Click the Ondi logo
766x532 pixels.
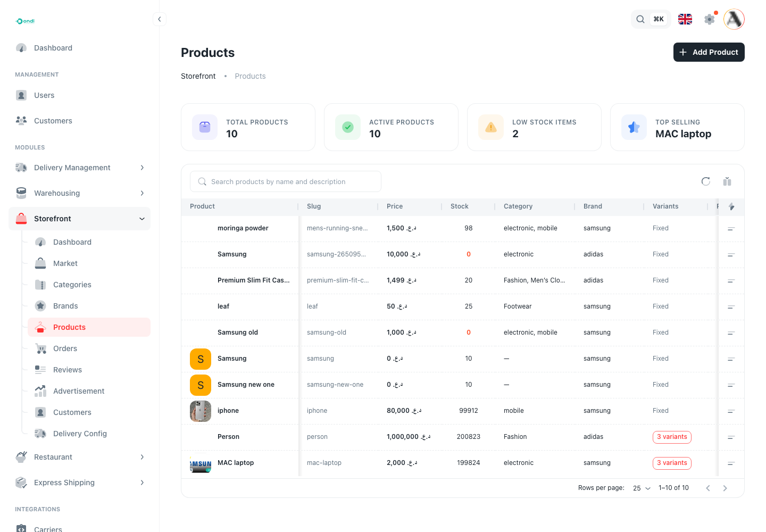click(x=25, y=21)
